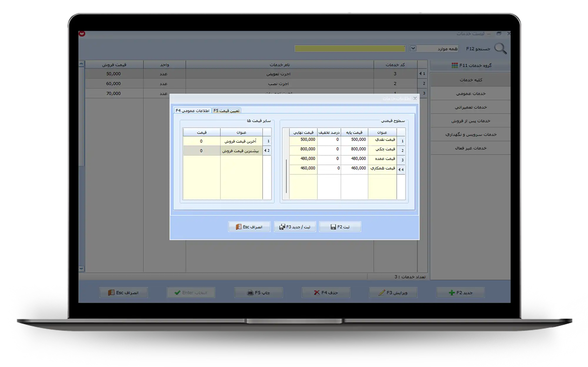
Task: Click the yellow search input field
Action: pos(350,49)
